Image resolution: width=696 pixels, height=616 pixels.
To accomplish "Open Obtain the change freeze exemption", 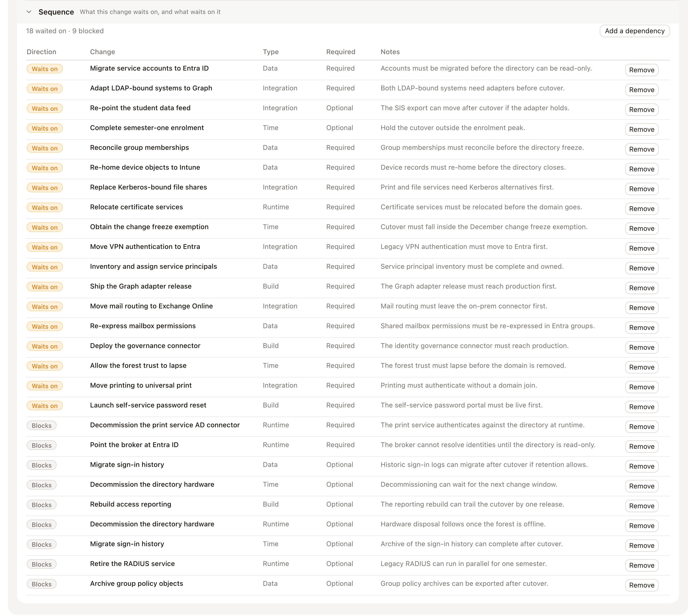I will (x=149, y=227).
